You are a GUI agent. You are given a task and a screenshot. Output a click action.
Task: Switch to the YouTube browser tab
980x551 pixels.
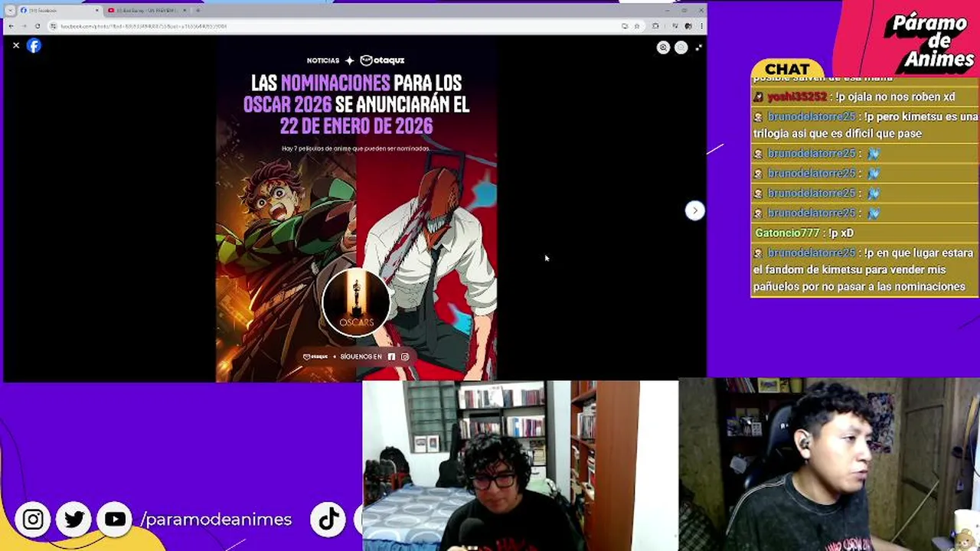[x=145, y=10]
